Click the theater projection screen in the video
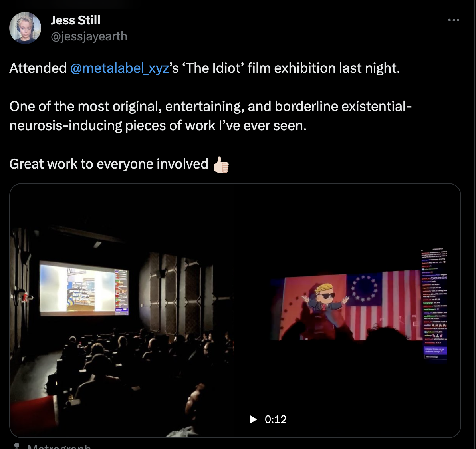Image resolution: width=476 pixels, height=449 pixels. pyautogui.click(x=84, y=288)
